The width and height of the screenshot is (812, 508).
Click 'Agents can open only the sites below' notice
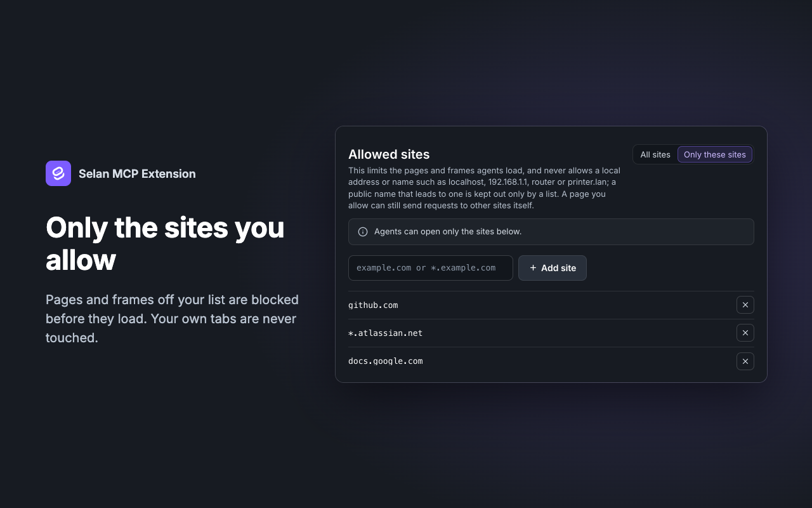(x=551, y=232)
